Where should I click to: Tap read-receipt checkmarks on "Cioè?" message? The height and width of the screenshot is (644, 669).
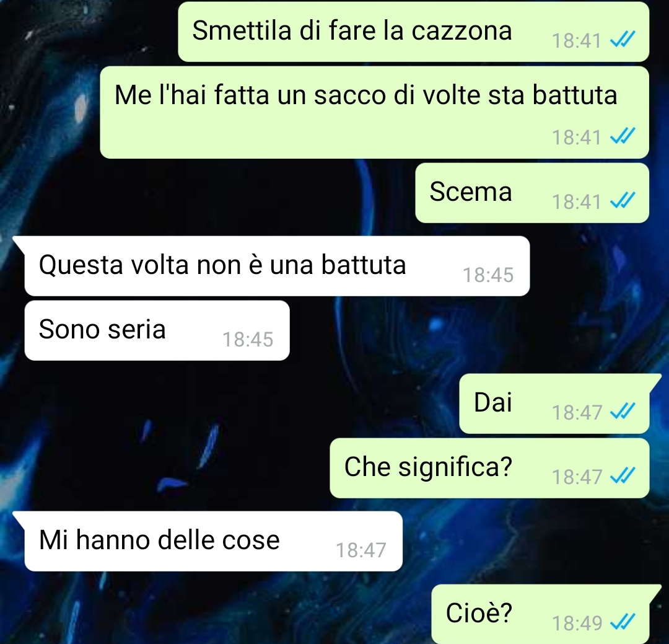pos(623,623)
